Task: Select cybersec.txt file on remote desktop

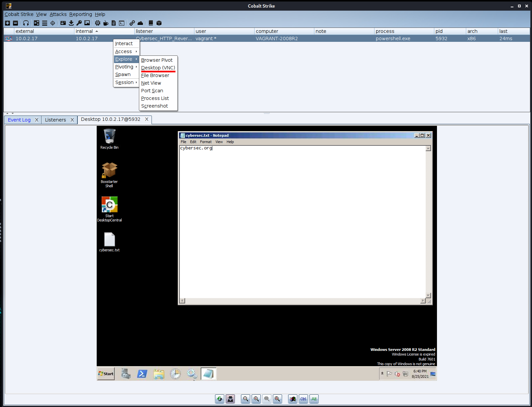Action: coord(109,242)
